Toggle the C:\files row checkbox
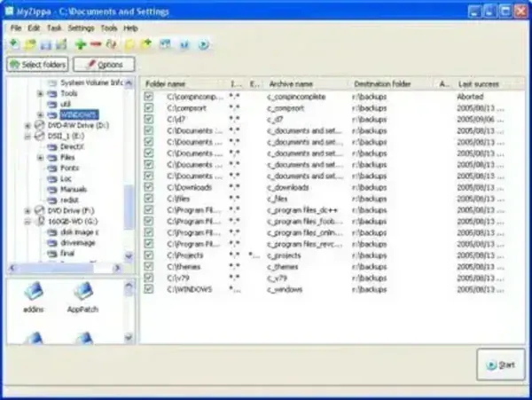Screen dimensions: 532x400 tap(149, 199)
